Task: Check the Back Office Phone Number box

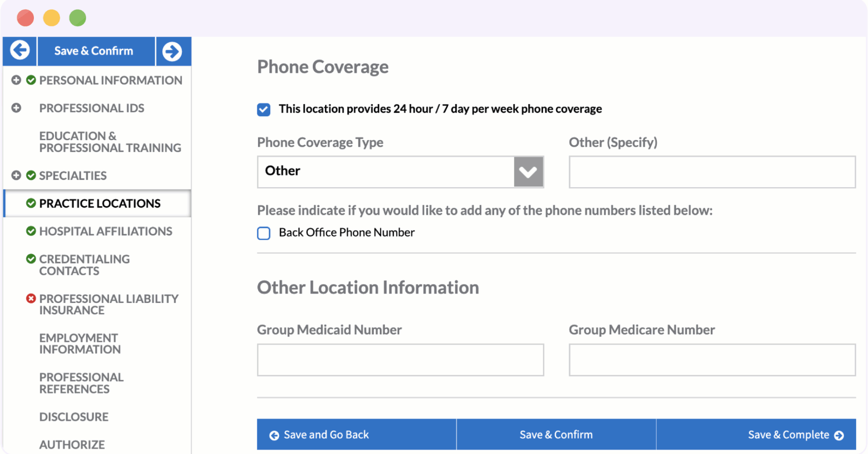Action: tap(264, 233)
